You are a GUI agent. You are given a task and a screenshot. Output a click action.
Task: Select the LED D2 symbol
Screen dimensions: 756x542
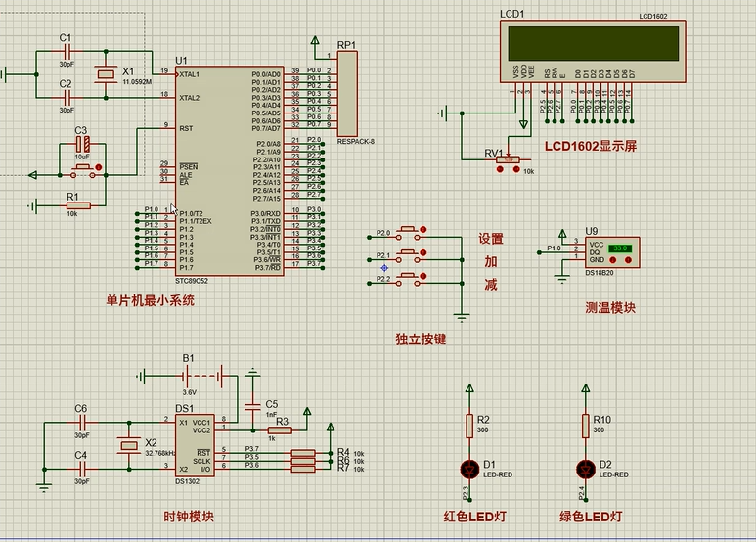pos(587,466)
